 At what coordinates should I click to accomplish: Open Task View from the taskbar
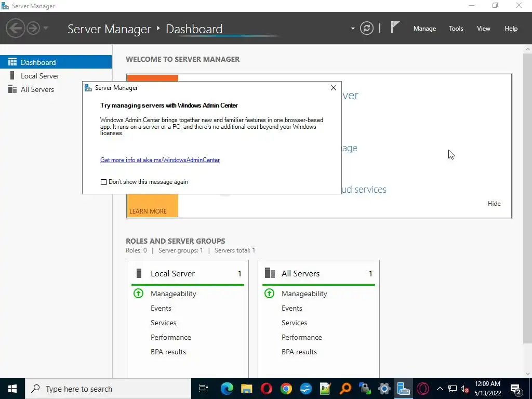pyautogui.click(x=204, y=389)
